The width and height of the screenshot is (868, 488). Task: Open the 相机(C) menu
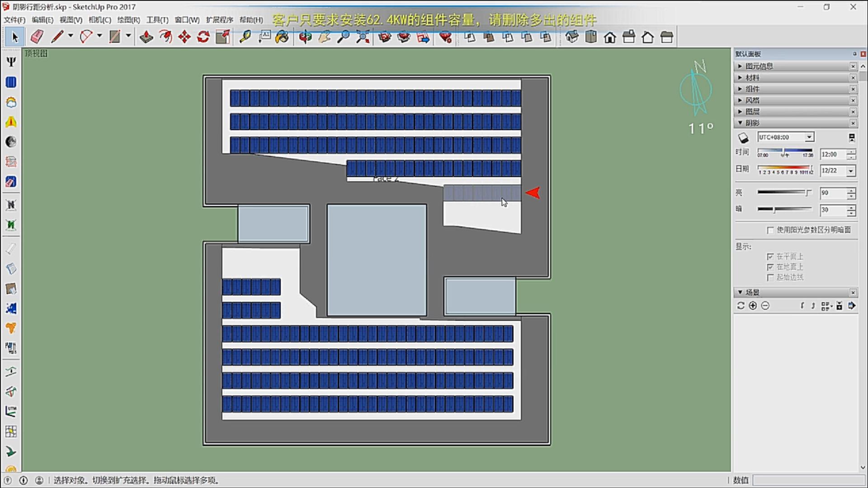tap(100, 20)
